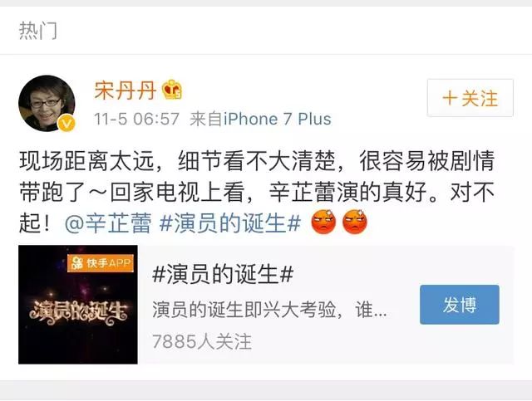The image size is (532, 401).
Task: Tap the 快手APP badge on thumbnail
Action: tap(101, 263)
